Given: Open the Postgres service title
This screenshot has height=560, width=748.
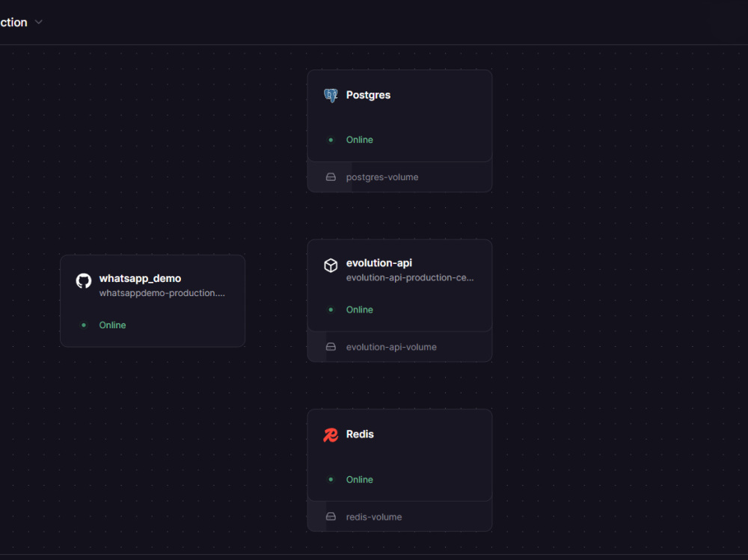Looking at the screenshot, I should [368, 95].
